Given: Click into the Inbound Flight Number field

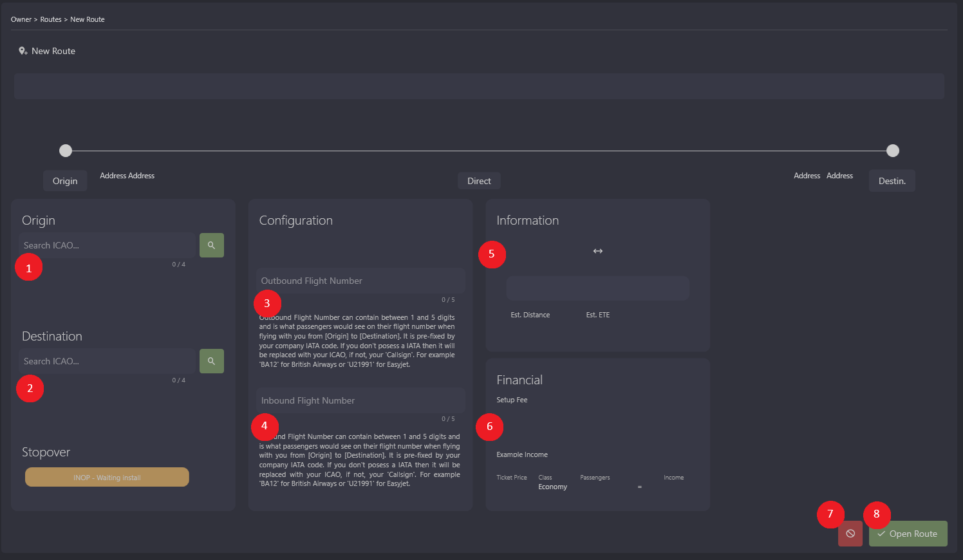Looking at the screenshot, I should (360, 400).
